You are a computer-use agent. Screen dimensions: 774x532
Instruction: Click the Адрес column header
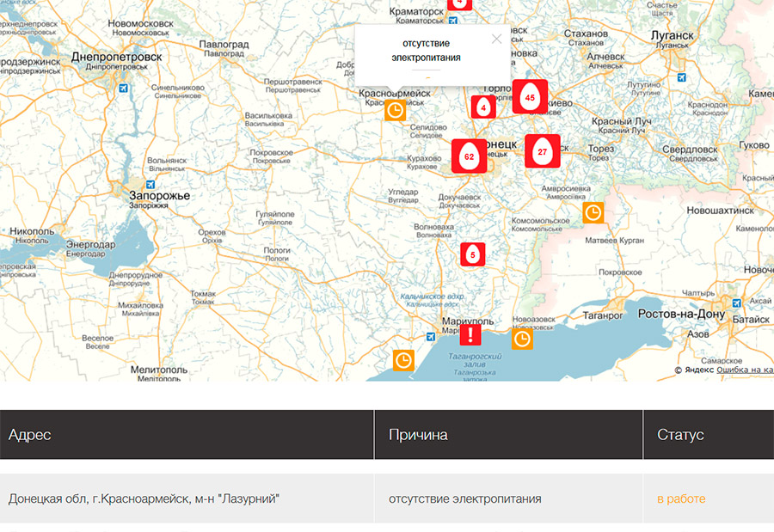[30, 435]
